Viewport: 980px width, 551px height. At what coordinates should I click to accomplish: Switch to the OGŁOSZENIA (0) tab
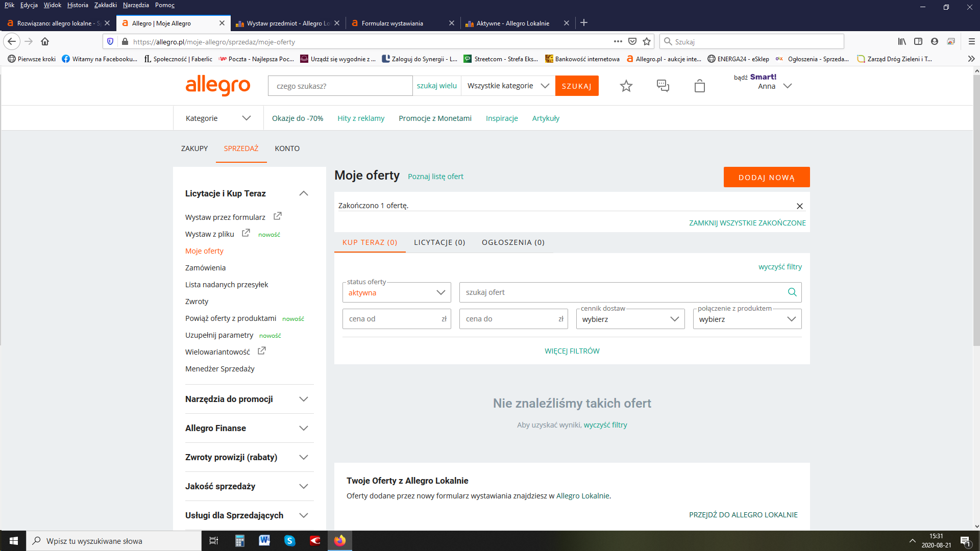click(x=513, y=242)
